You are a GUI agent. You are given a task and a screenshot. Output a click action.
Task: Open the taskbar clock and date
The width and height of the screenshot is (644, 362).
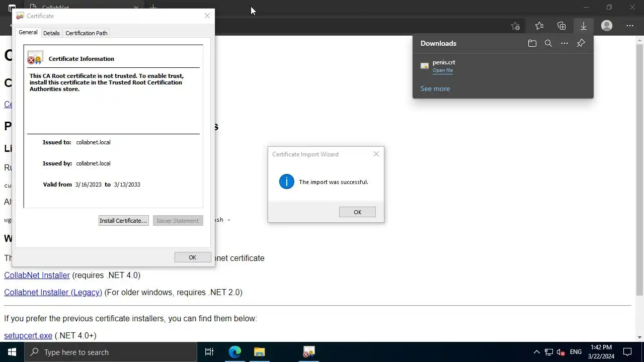601,352
